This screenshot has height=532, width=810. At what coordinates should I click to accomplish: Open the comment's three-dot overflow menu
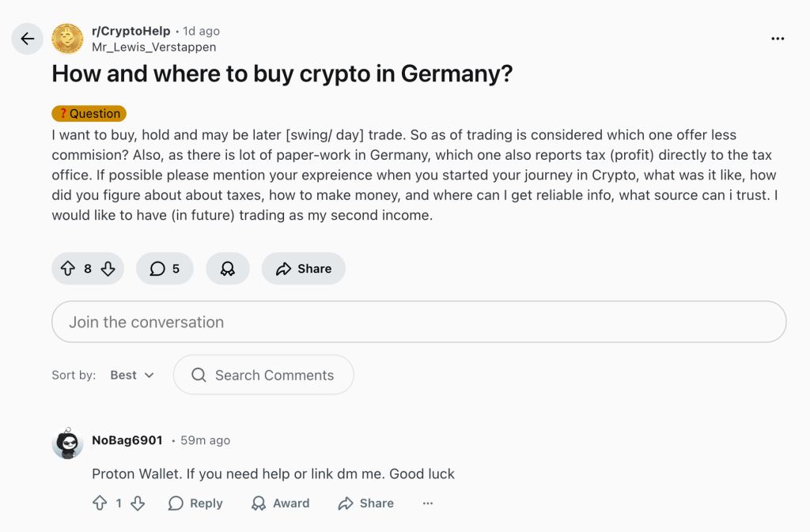click(427, 503)
